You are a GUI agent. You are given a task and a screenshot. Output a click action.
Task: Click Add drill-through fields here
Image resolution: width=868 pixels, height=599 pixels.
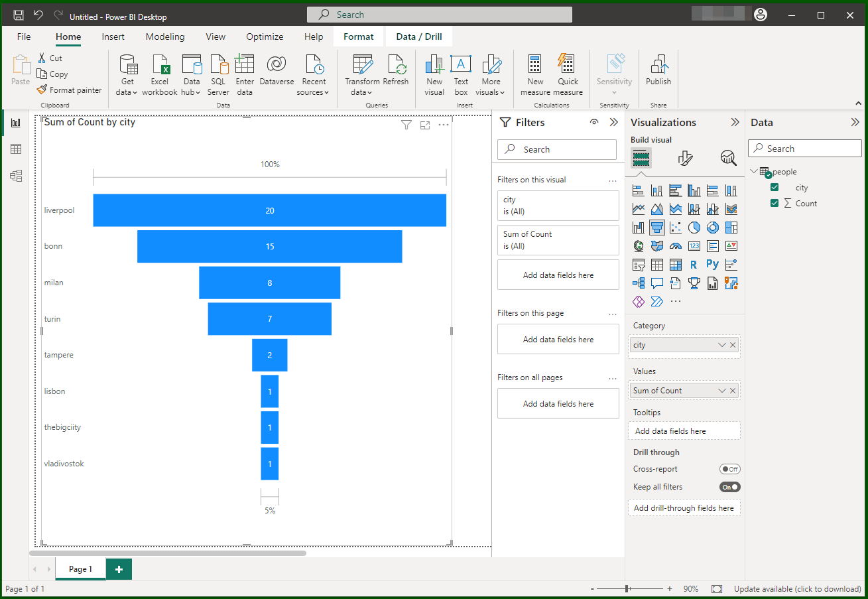tap(684, 508)
